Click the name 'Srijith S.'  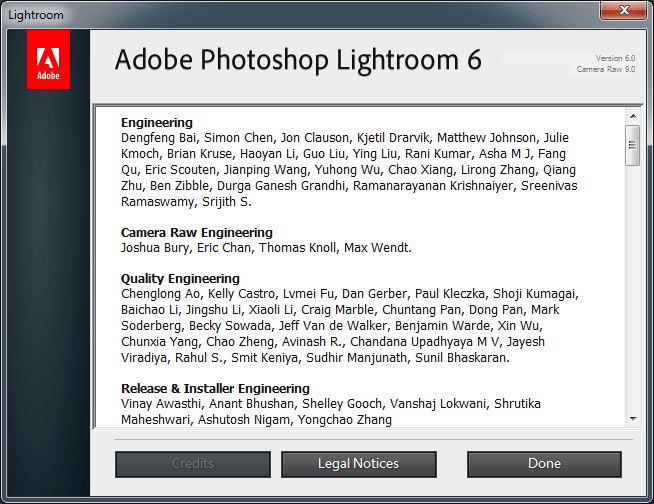[226, 202]
